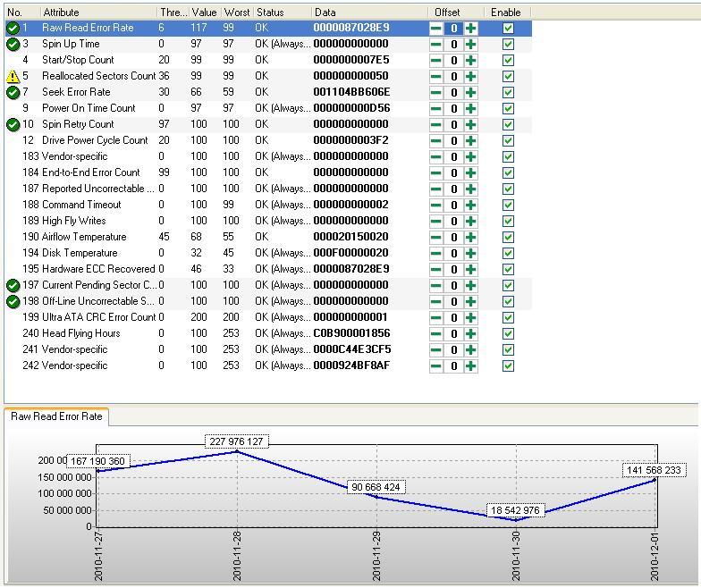Click offset value field for attribute 241 Vendor-specific
Screen dimensions: 701x588
point(453,350)
